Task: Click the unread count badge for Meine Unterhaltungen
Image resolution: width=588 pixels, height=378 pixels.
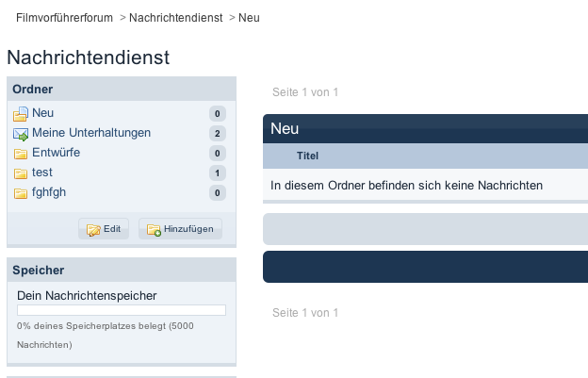Action: (218, 134)
